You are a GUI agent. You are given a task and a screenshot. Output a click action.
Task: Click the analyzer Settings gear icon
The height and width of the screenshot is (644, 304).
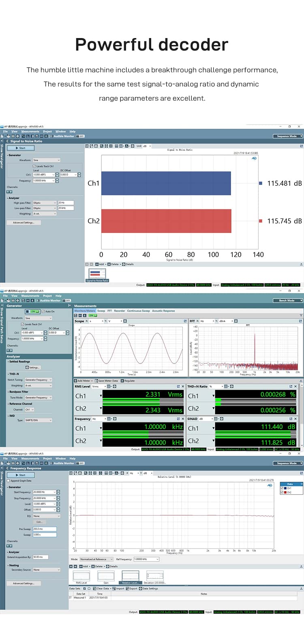(x=27, y=368)
